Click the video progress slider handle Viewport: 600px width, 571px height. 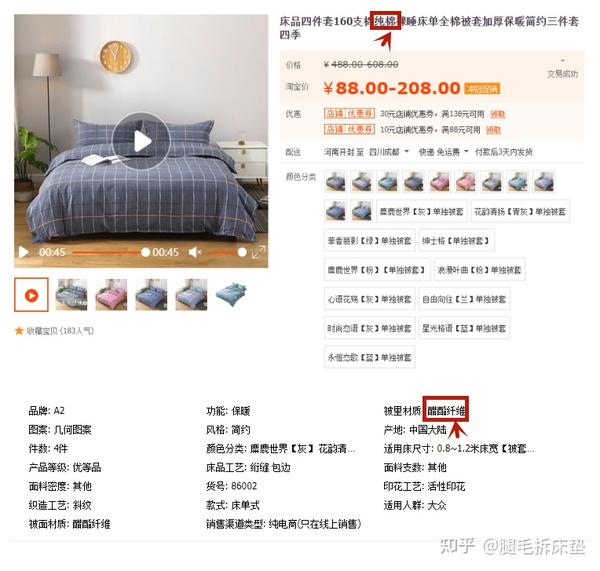(x=145, y=252)
